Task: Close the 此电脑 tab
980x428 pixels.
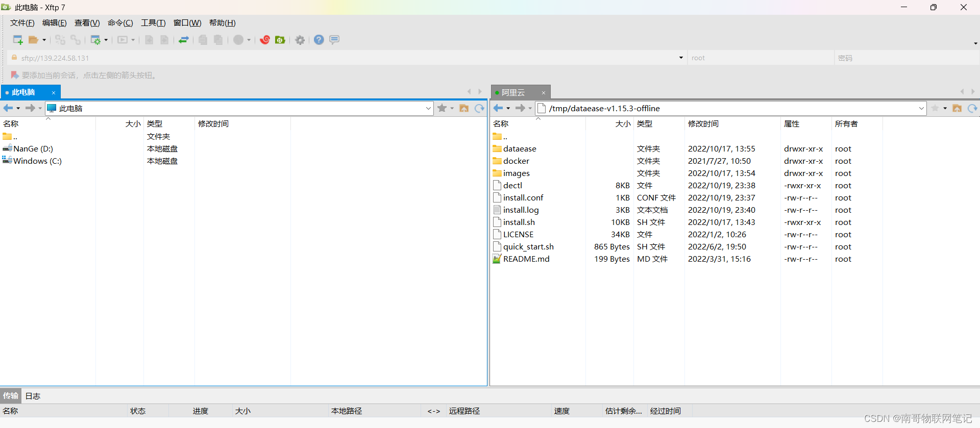Action: 54,93
